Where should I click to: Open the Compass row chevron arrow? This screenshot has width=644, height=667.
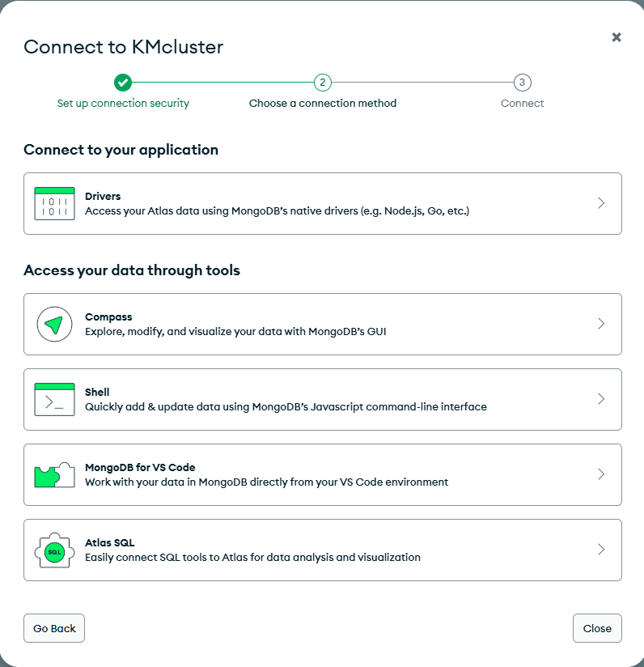pyautogui.click(x=601, y=324)
